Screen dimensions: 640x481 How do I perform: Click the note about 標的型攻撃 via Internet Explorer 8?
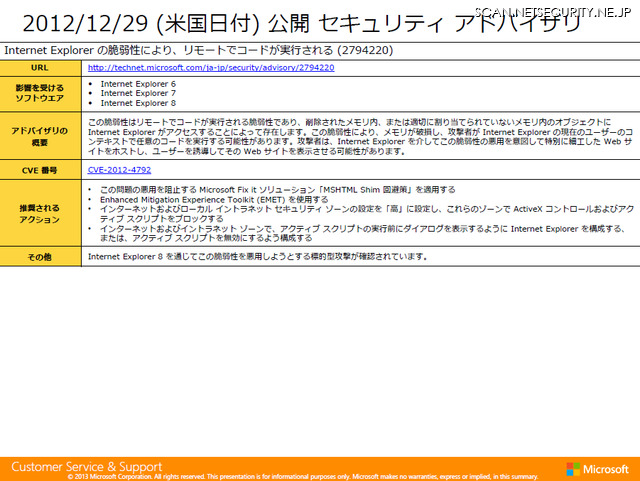(258, 257)
